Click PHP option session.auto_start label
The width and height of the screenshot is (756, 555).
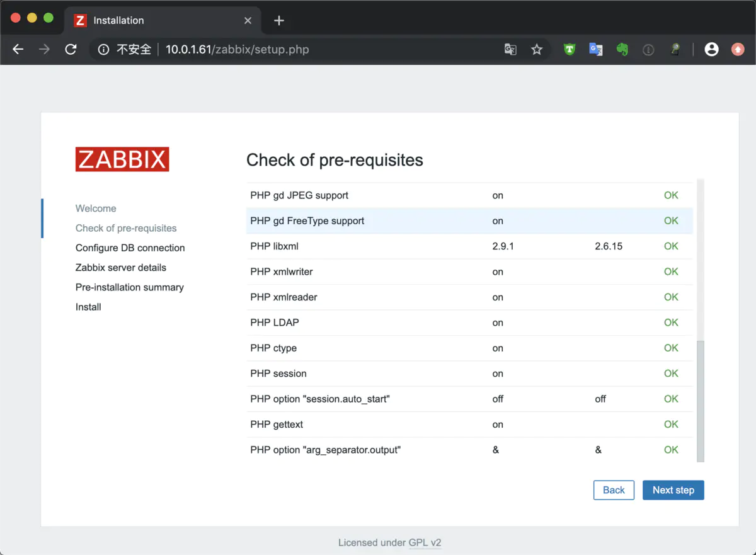click(x=320, y=399)
